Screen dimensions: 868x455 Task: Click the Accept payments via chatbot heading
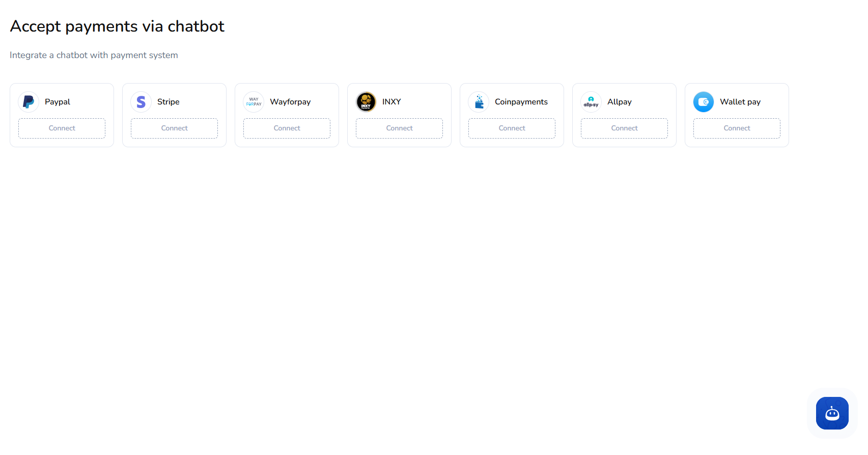pos(117,26)
